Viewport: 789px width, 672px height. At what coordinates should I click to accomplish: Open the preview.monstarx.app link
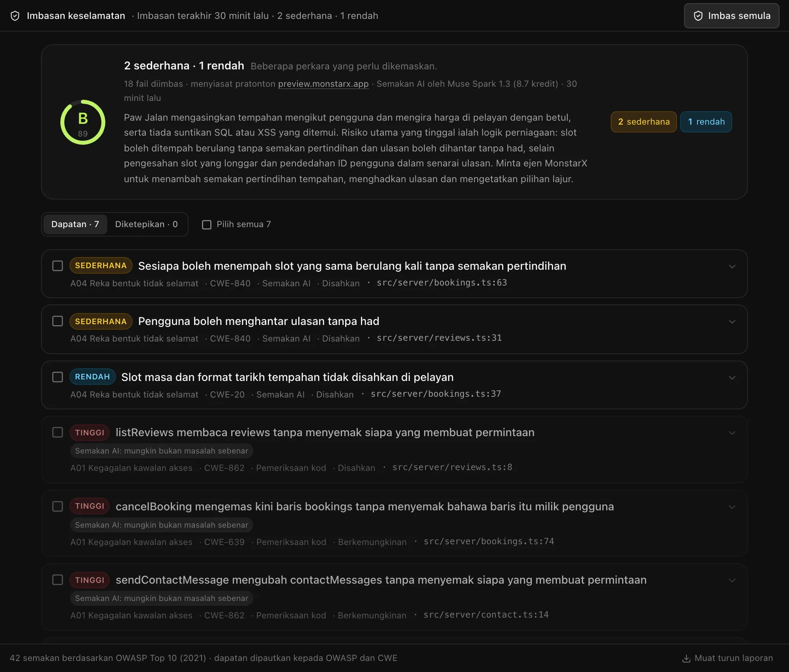click(323, 84)
